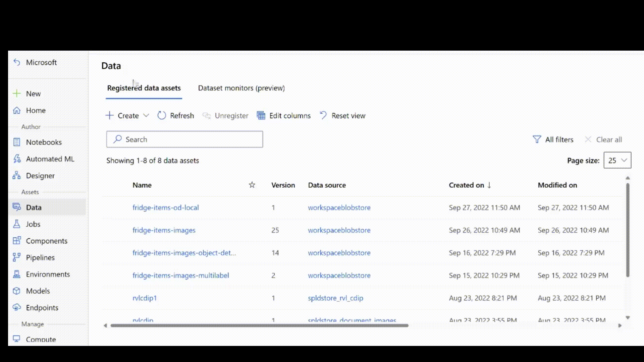Expand the Page size dropdown
Image resolution: width=644 pixels, height=362 pixels.
[x=617, y=160]
